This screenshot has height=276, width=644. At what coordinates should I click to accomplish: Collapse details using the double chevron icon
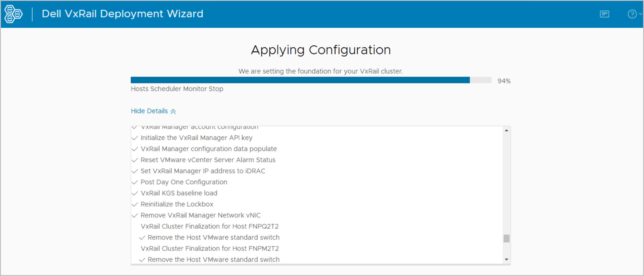point(173,111)
